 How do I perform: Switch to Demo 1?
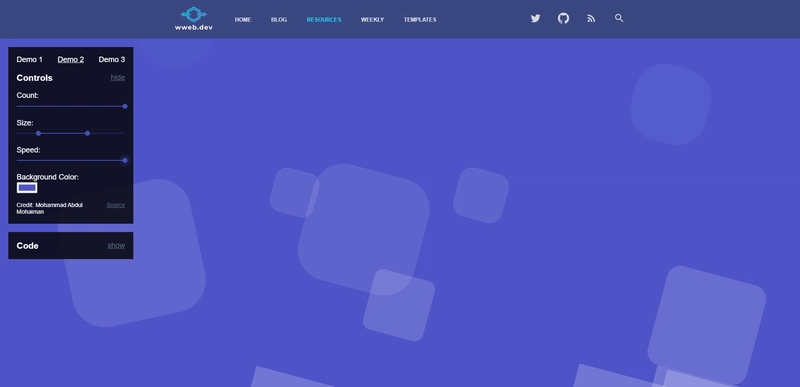(x=30, y=59)
